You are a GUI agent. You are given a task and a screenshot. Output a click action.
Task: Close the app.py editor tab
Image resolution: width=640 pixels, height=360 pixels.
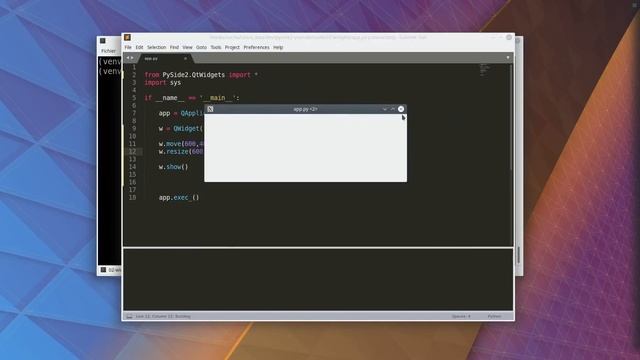185,59
